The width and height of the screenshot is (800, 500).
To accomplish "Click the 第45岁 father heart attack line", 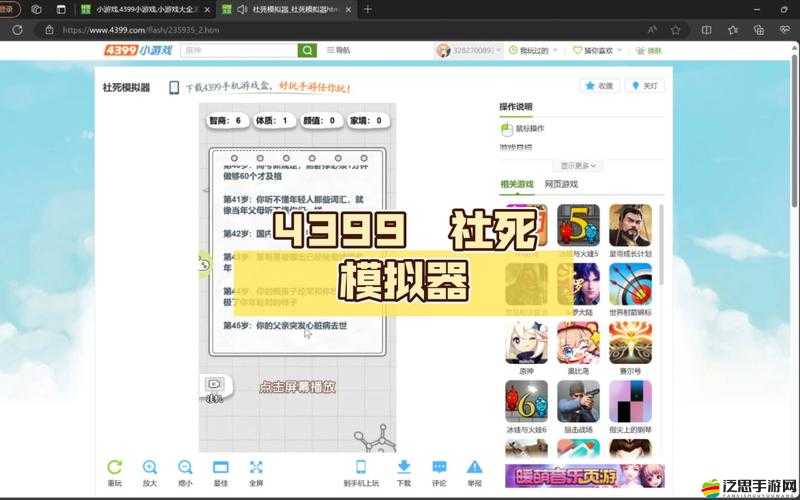I will (285, 326).
